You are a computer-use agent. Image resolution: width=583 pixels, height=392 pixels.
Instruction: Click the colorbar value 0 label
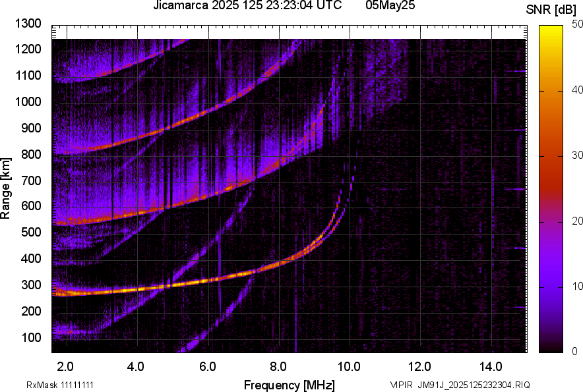pyautogui.click(x=575, y=351)
